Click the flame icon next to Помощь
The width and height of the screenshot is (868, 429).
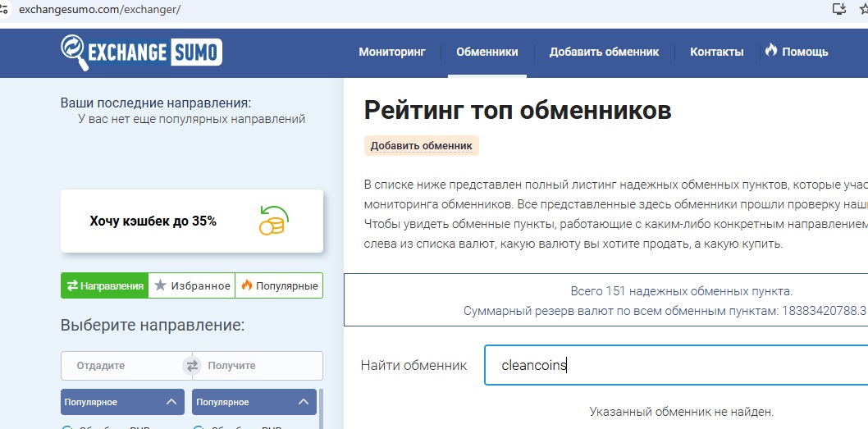click(770, 51)
